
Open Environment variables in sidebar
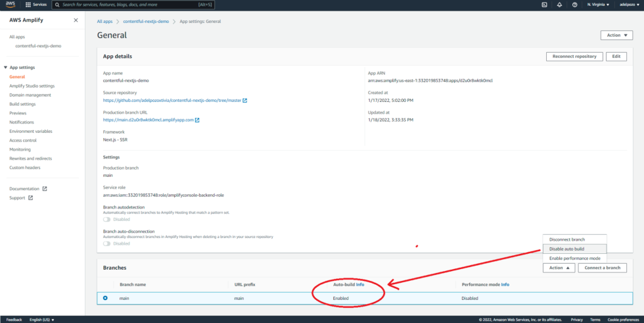(31, 132)
